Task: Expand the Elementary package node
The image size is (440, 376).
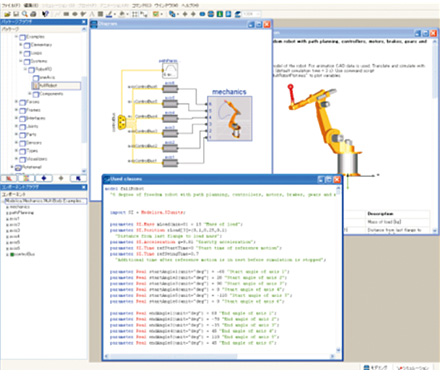Action: tap(21, 44)
